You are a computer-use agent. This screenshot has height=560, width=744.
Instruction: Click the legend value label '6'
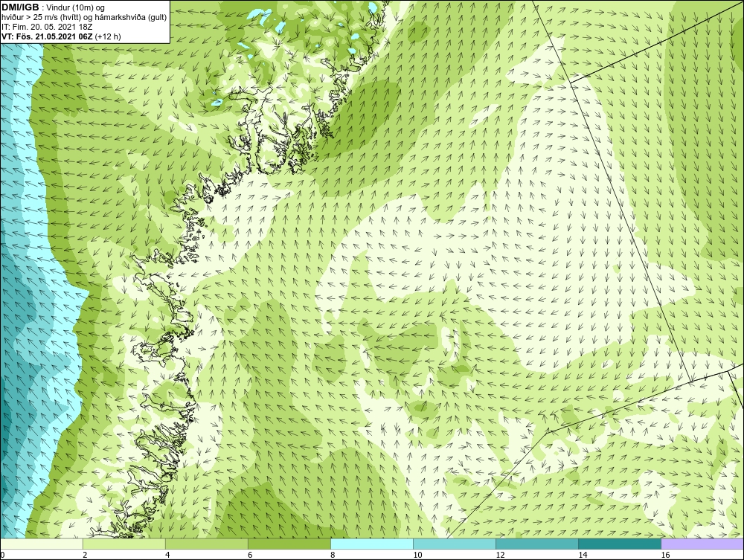tap(250, 556)
